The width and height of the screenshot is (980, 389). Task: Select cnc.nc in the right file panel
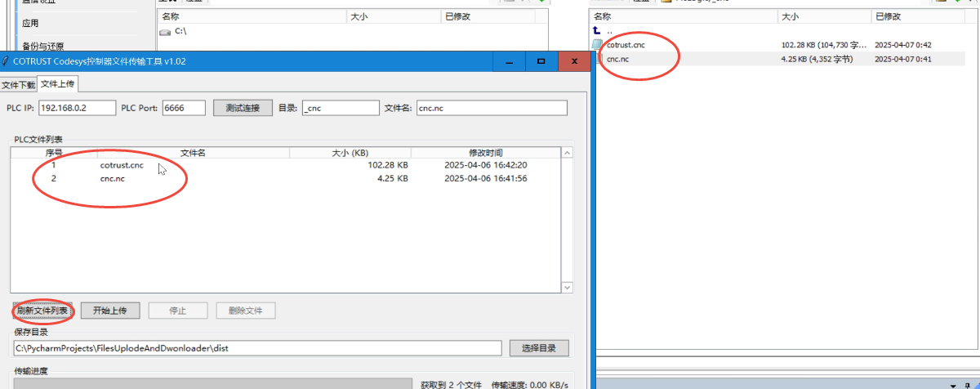point(617,59)
